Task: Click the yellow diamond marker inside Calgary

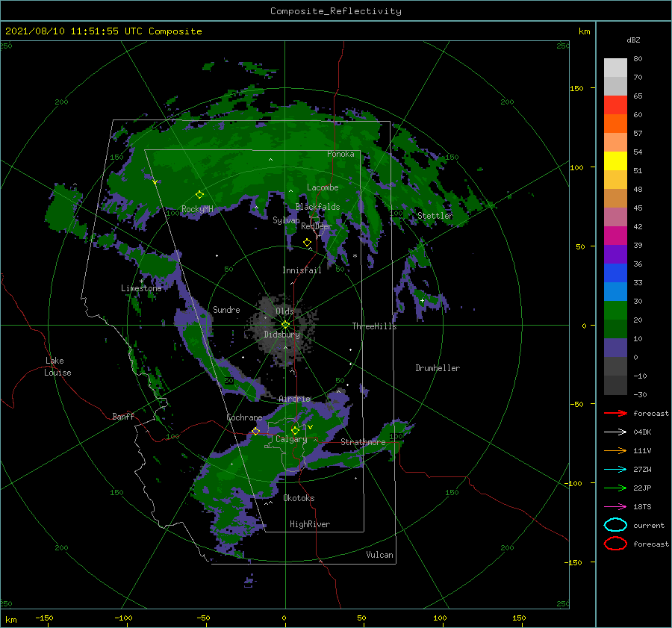Action: [295, 430]
